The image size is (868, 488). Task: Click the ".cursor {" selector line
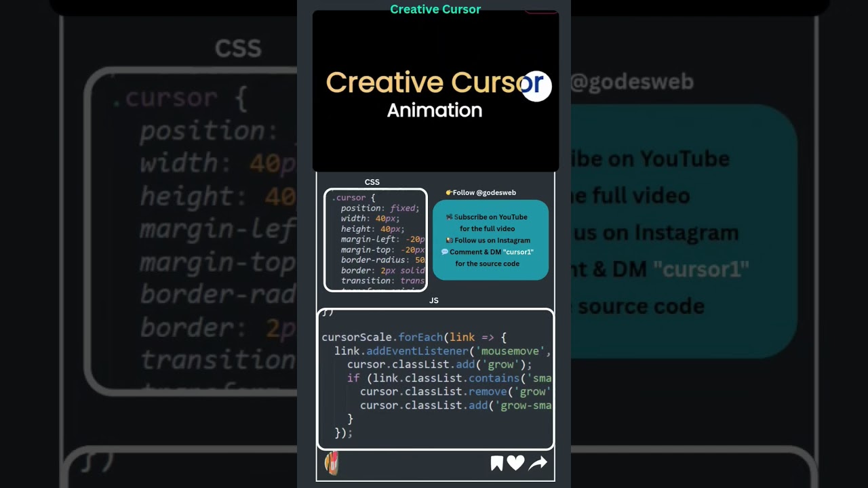tap(353, 198)
